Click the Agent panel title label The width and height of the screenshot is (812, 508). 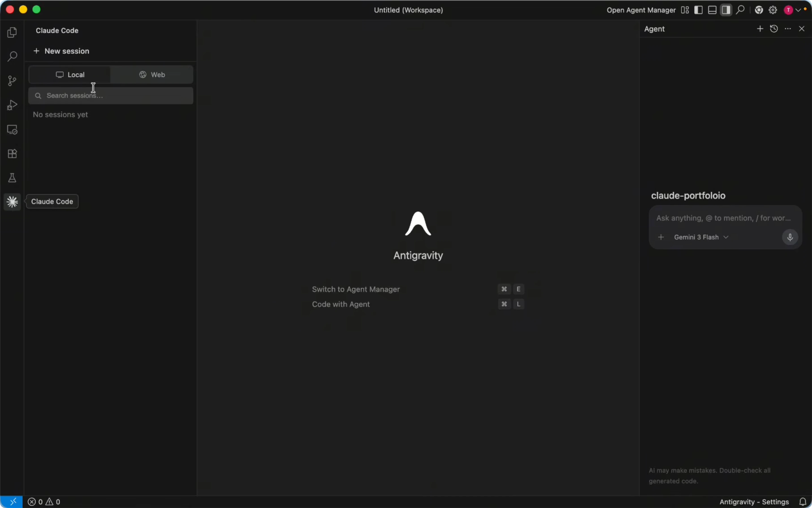click(654, 29)
